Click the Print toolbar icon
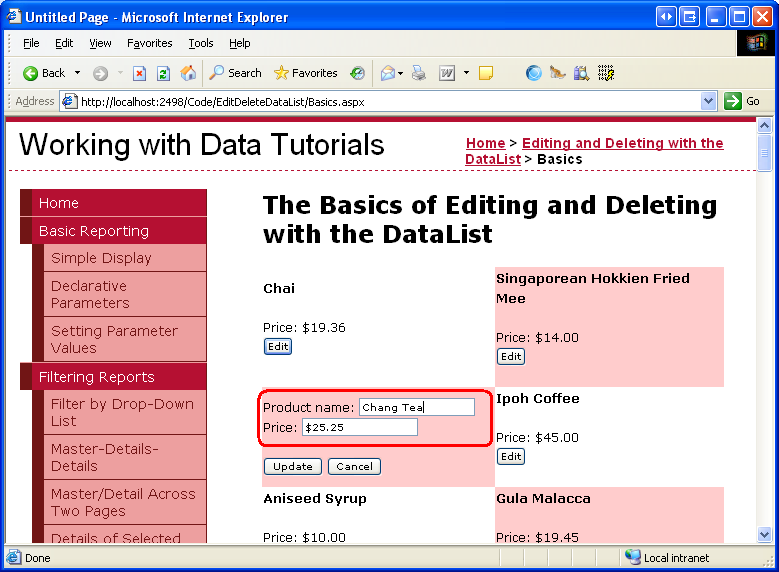The height and width of the screenshot is (572, 779). coord(419,73)
